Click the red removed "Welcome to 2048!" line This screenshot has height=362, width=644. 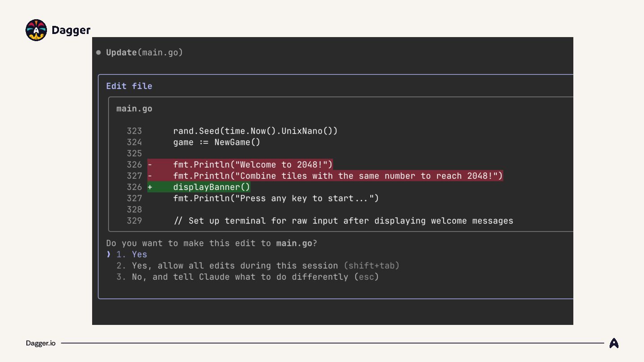pyautogui.click(x=253, y=165)
